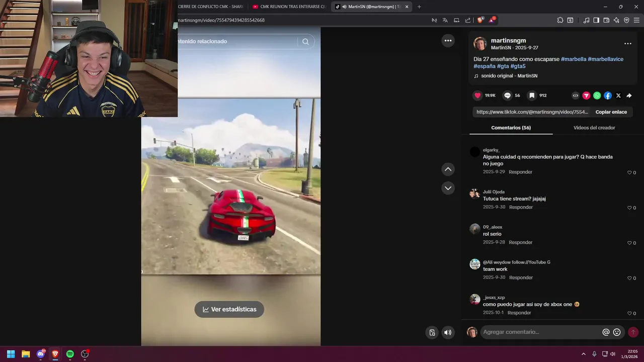644x362 pixels.
Task: Close the MartinSN TikTok tab
Action: click(x=407, y=7)
